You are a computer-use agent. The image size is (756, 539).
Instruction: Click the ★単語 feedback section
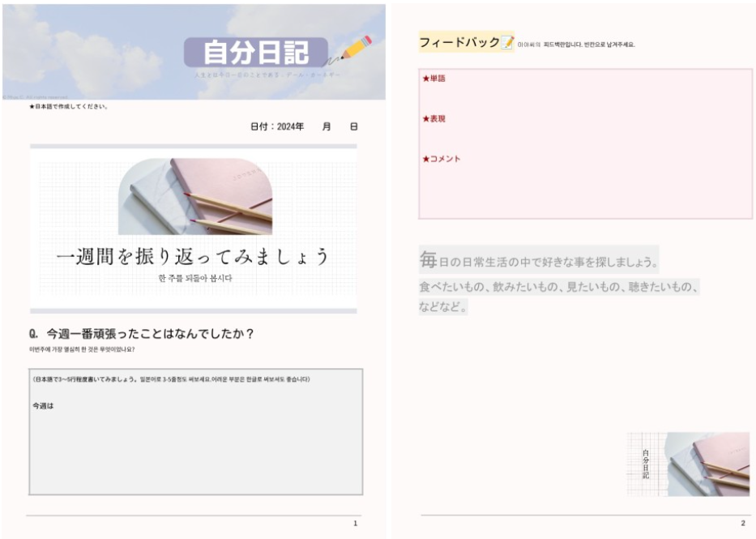pyautogui.click(x=434, y=79)
